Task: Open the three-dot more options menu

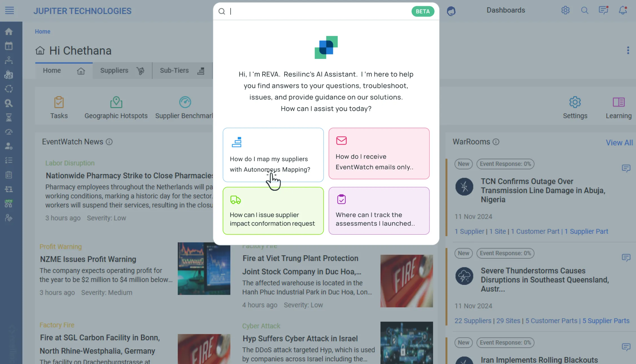Action: tap(628, 50)
